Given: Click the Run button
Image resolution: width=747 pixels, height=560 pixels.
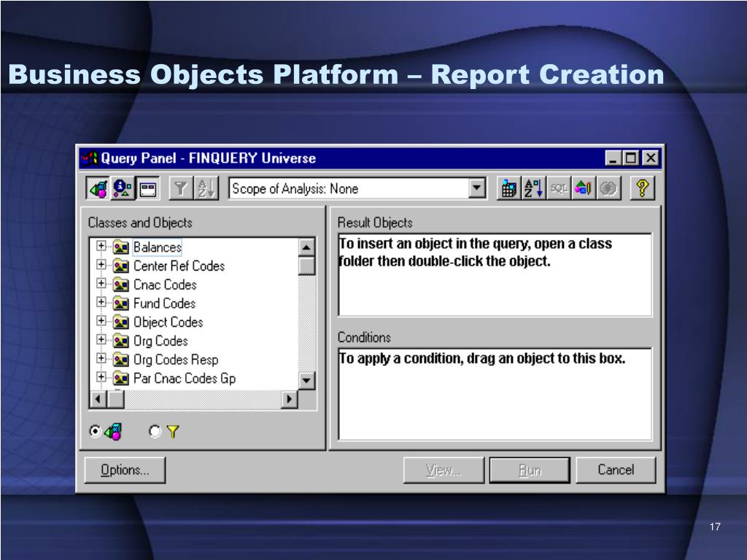Looking at the screenshot, I should tap(530, 470).
